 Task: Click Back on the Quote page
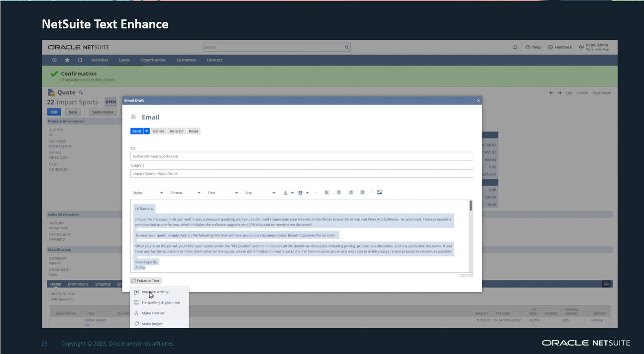pyautogui.click(x=73, y=112)
